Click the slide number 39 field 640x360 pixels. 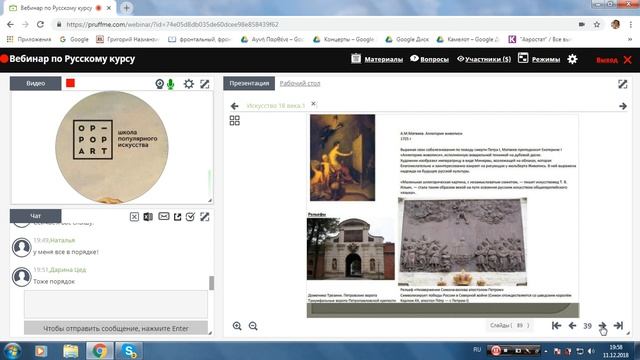coord(587,326)
